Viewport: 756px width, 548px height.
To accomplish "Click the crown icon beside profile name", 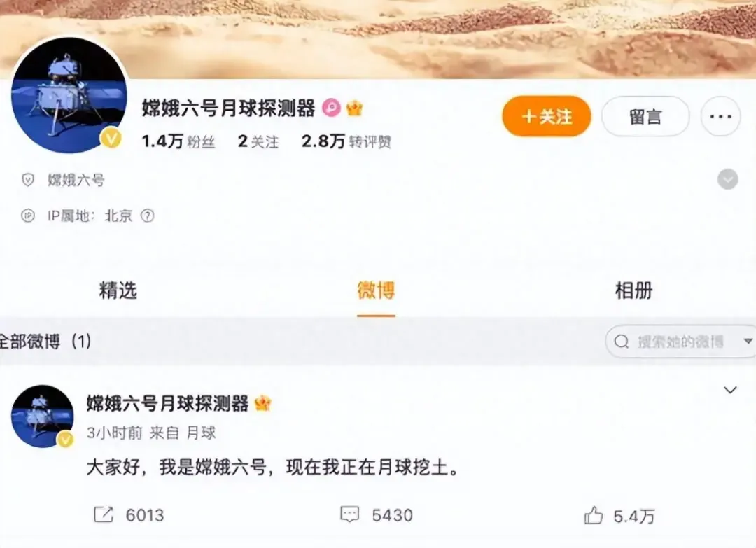I will (354, 108).
